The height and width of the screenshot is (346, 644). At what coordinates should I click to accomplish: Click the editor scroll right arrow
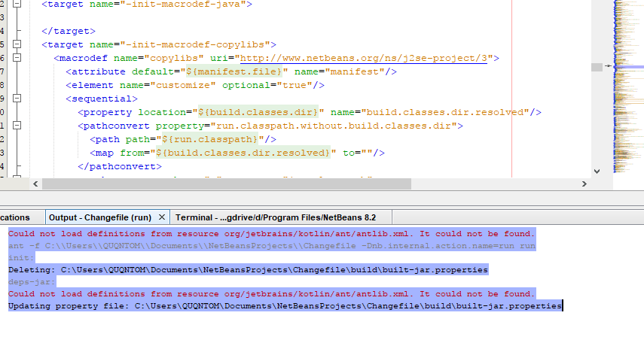click(x=584, y=184)
